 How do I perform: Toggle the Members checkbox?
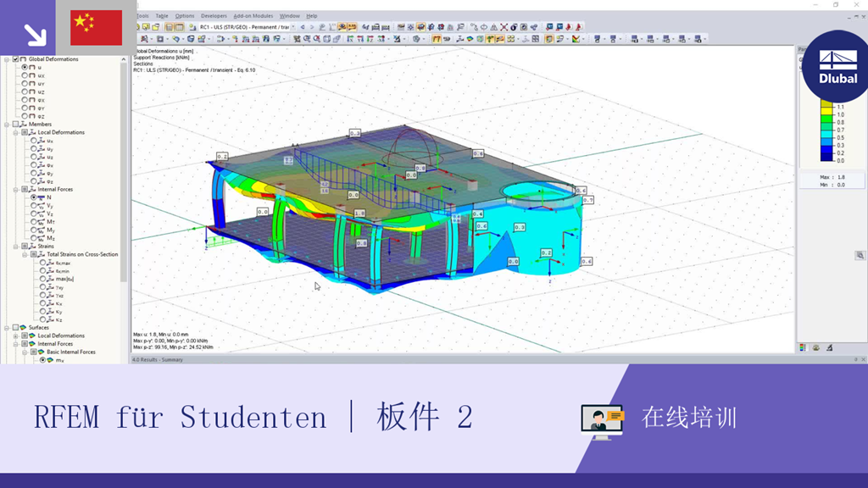(x=15, y=125)
